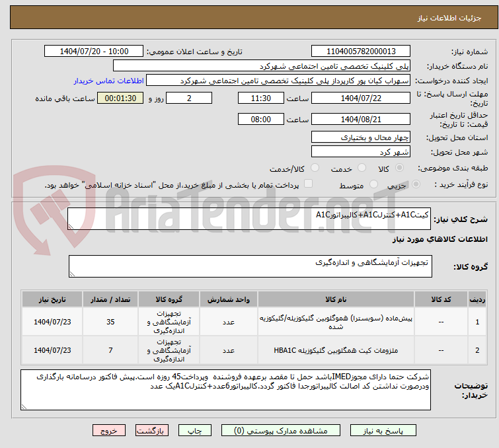This screenshot has width=499, height=448.
Task: Click the کد کالا column header
Action: click(441, 299)
